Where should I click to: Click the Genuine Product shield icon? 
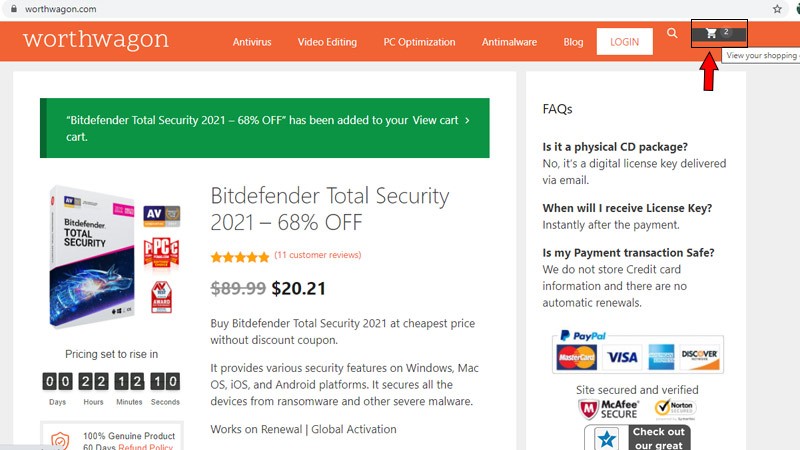(60, 441)
